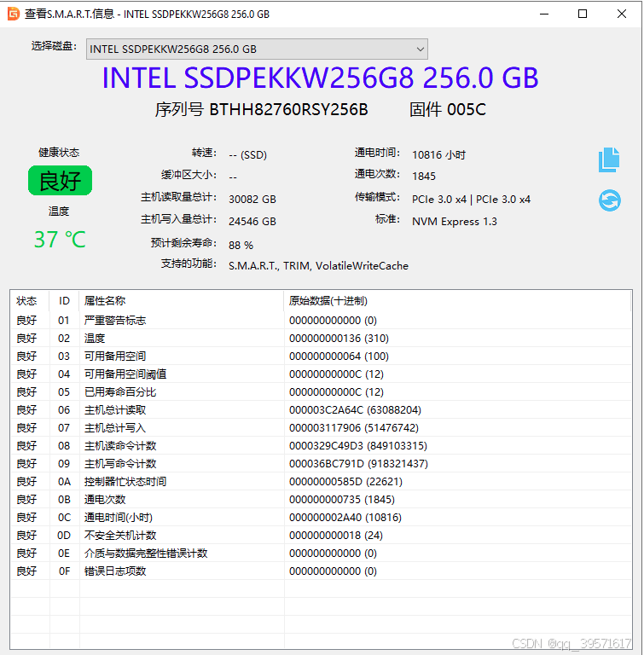Click the 37 °C temperature reading
The height and width of the screenshot is (655, 644).
click(60, 240)
